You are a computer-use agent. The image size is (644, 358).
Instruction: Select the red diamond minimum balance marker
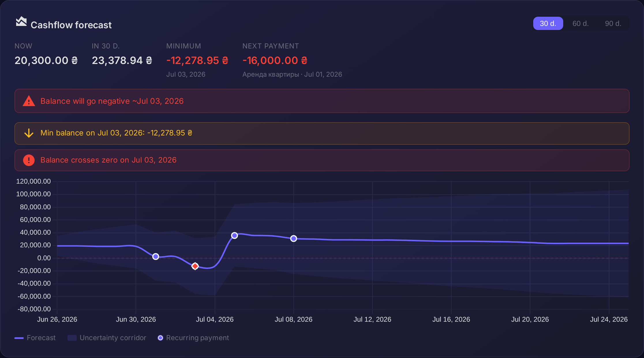[x=195, y=266]
